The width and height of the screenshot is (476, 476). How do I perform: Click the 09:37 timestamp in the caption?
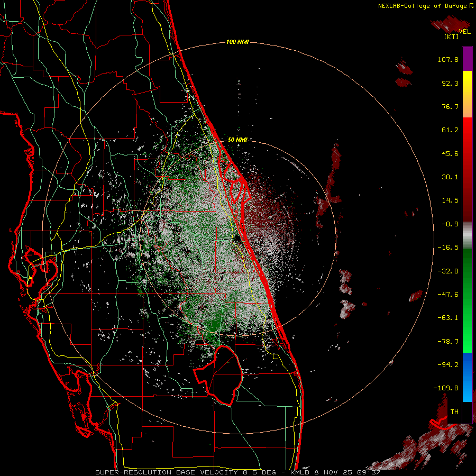[370, 472]
